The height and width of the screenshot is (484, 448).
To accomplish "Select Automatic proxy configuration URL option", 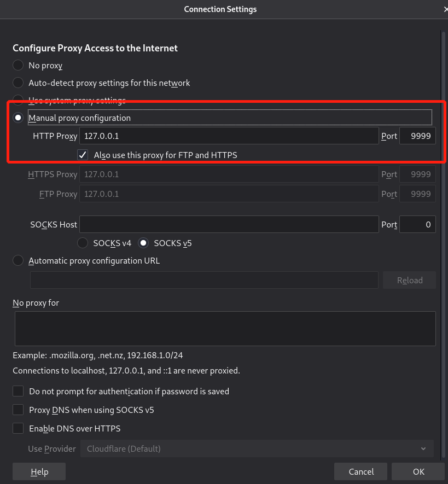I will [x=18, y=261].
